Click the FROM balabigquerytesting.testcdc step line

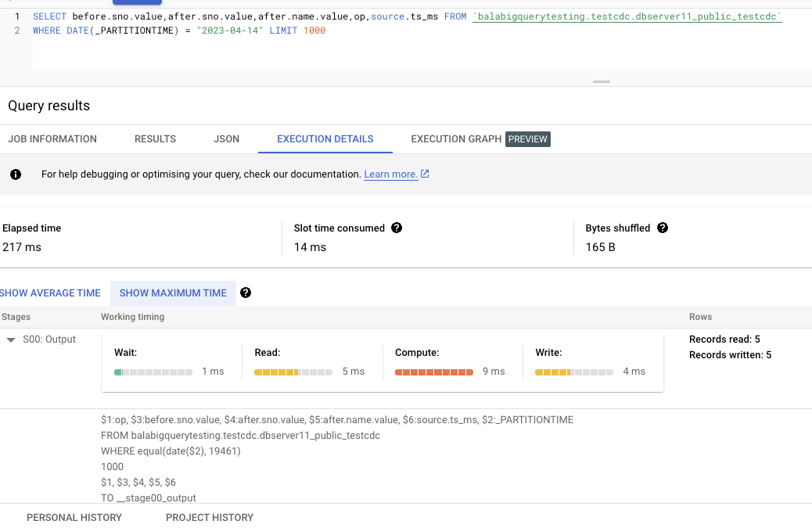pos(240,436)
